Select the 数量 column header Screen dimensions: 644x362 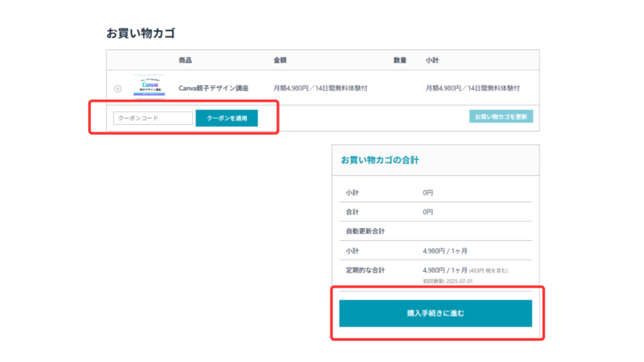400,60
